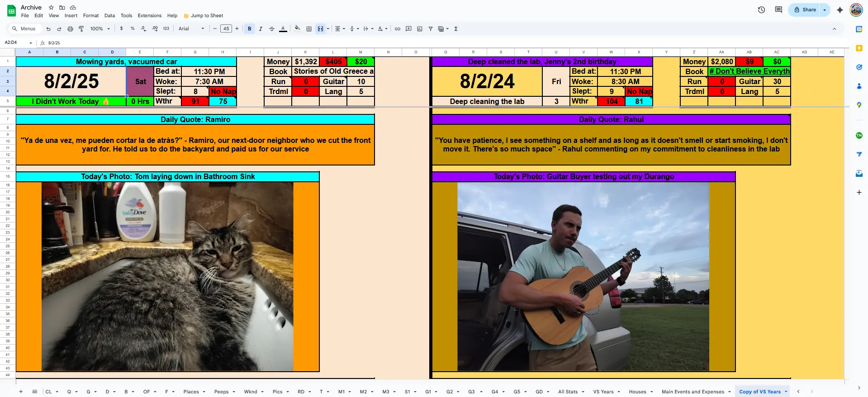Create a filter
The height and width of the screenshot is (397, 868).
click(431, 28)
